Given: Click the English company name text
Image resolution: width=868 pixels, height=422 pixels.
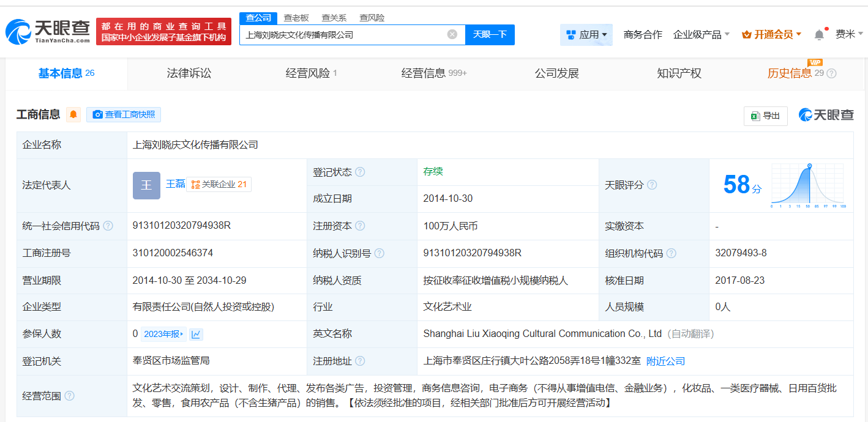Looking at the screenshot, I should point(542,334).
